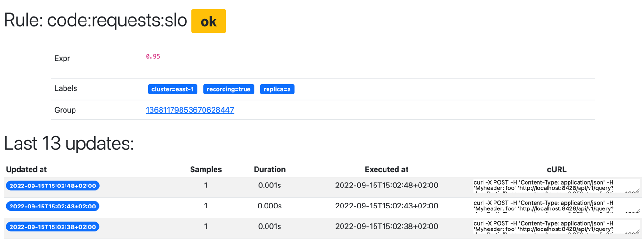The image size is (644, 239).
Task: Click the 0.95 expression value
Action: 153,56
